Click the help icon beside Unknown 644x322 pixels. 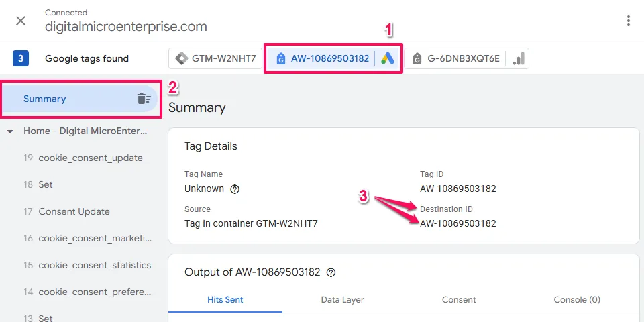point(235,189)
